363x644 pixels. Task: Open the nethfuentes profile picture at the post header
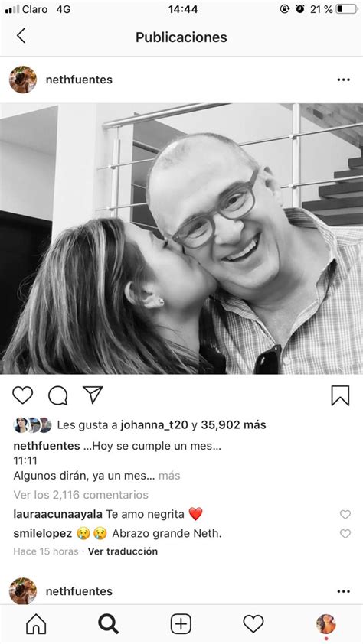pyautogui.click(x=23, y=80)
